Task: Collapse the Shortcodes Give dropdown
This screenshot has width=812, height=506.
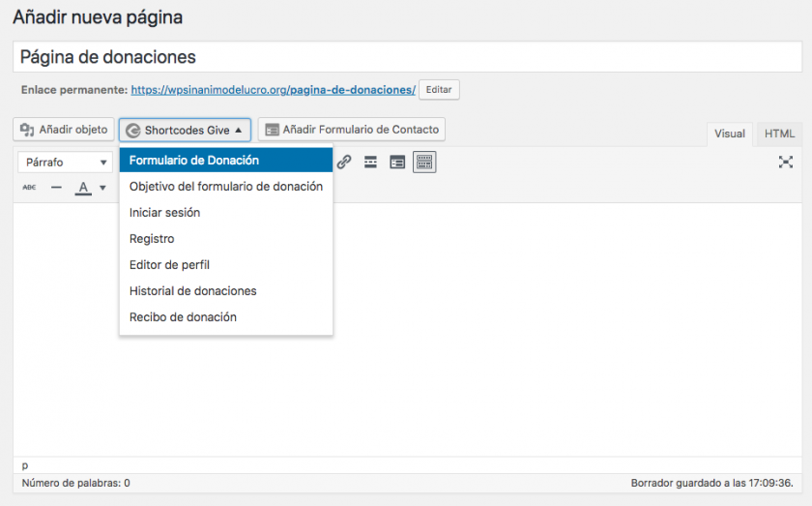Action: (x=185, y=130)
